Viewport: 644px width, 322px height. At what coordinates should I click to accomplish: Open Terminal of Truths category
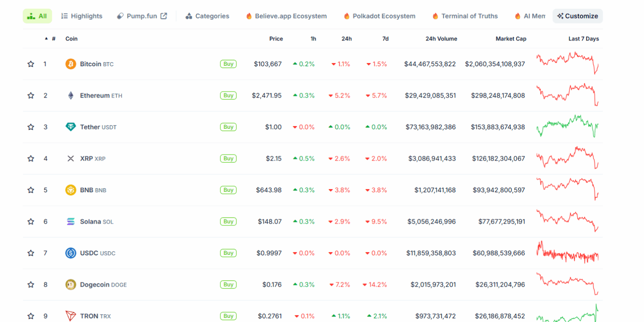coord(465,16)
